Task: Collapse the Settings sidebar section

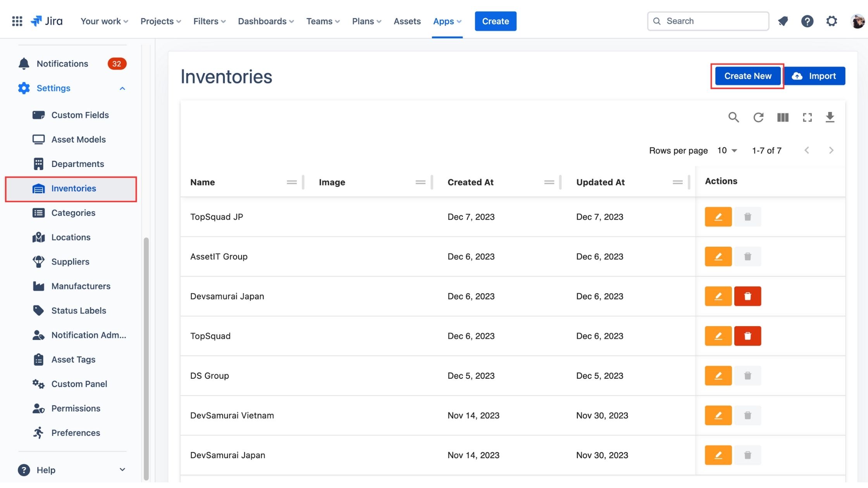Action: point(122,88)
